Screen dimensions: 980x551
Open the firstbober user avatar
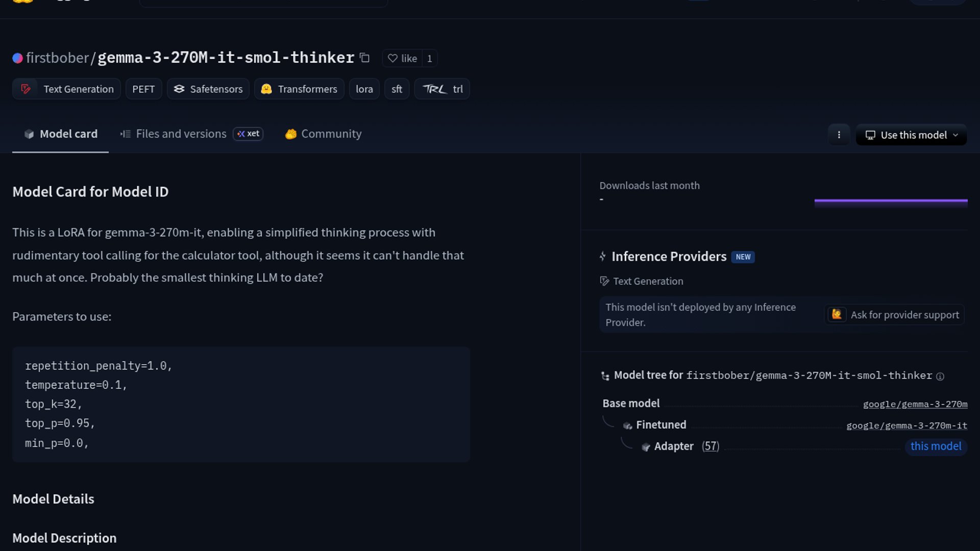pyautogui.click(x=18, y=58)
